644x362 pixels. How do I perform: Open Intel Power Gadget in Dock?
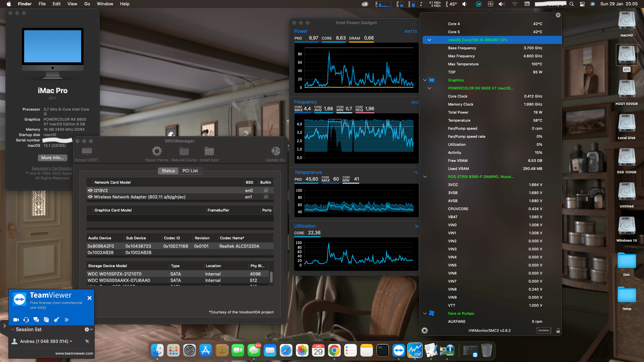pyautogui.click(x=415, y=351)
